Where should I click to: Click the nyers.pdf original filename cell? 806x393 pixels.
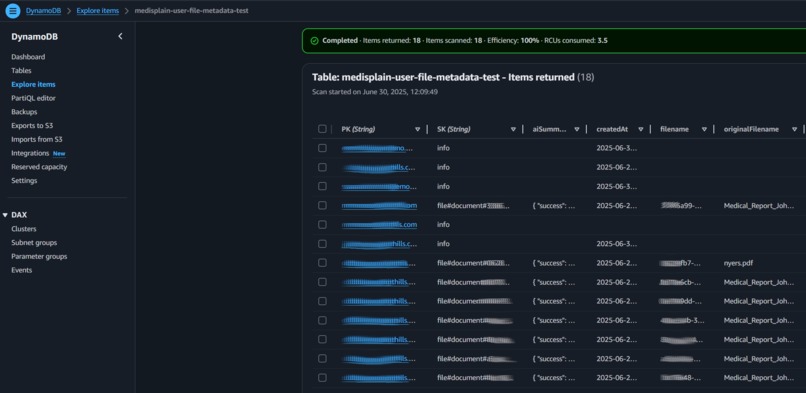coord(738,263)
